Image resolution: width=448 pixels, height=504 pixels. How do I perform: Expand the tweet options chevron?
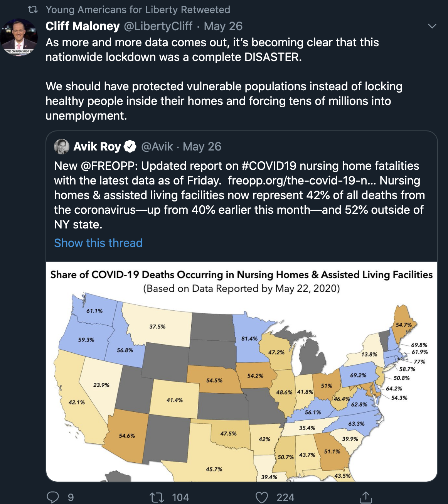432,26
